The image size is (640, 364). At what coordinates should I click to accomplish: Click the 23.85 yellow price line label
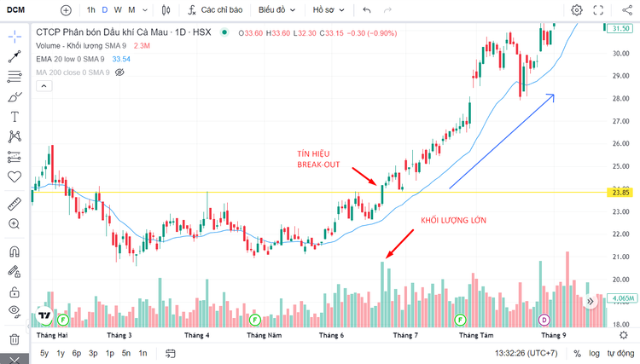(x=620, y=193)
